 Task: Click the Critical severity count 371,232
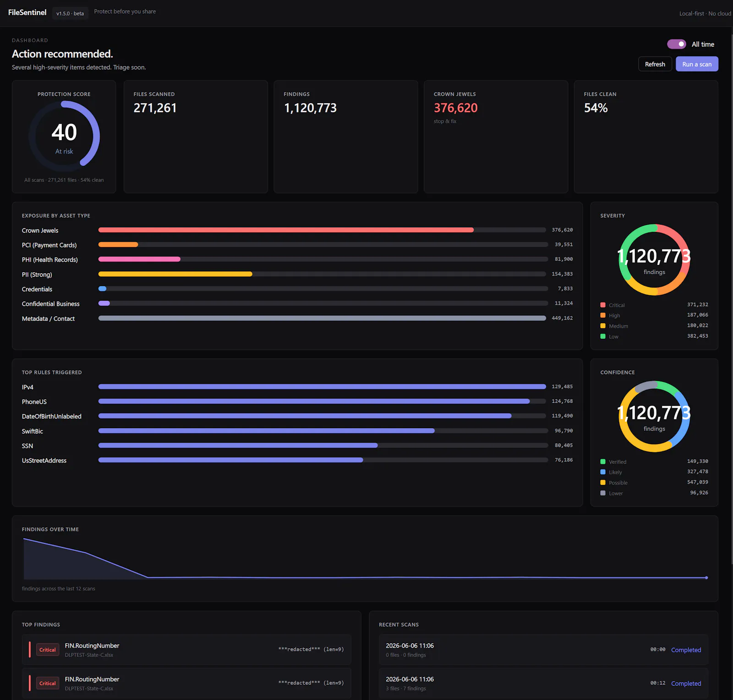click(x=697, y=304)
